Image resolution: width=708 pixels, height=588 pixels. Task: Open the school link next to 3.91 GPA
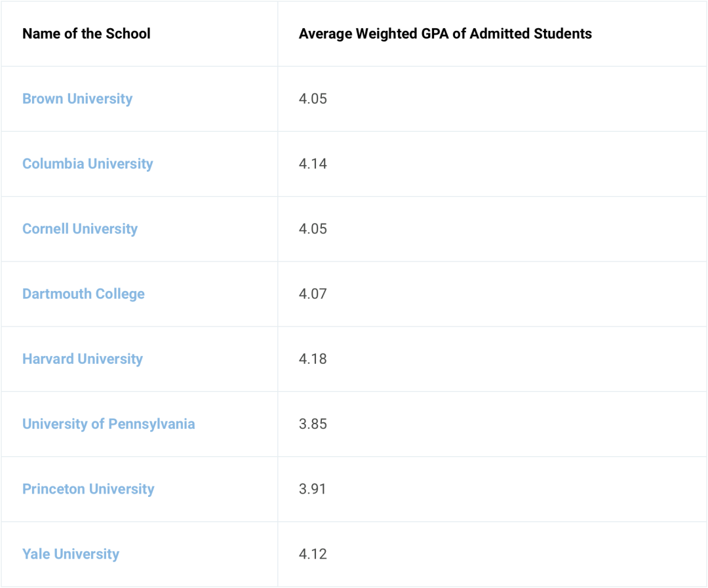tap(88, 489)
